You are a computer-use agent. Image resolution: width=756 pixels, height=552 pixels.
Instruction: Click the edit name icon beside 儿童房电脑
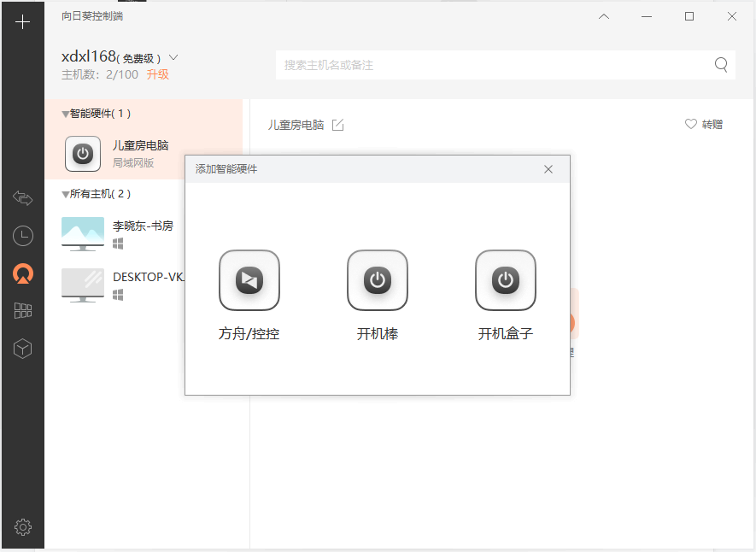[338, 125]
